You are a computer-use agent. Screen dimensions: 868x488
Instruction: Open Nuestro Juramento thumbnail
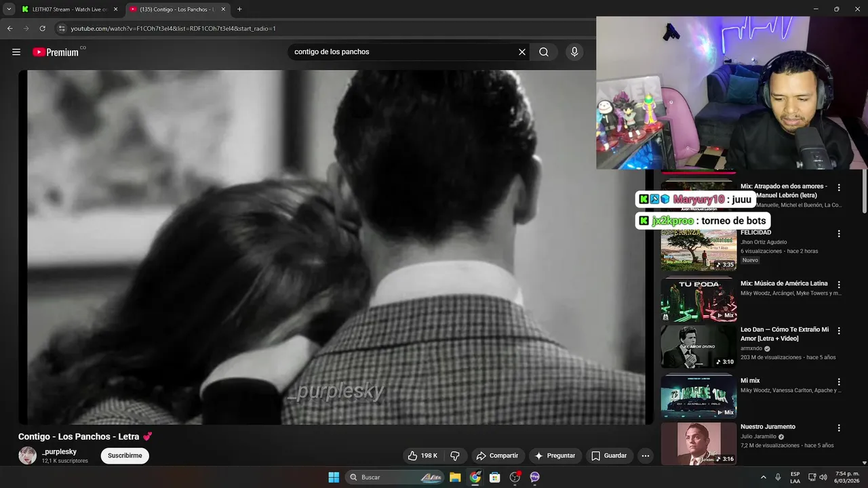point(698,443)
